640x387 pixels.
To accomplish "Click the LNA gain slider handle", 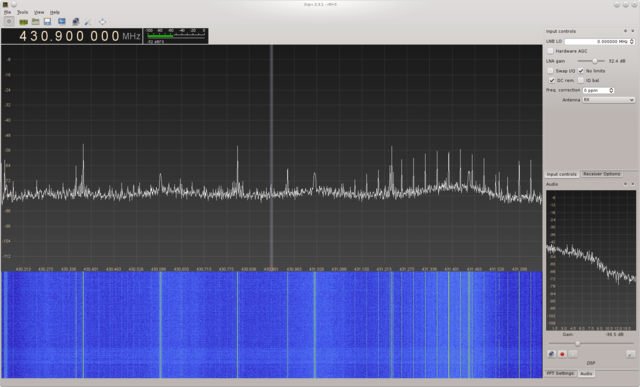I will (x=595, y=61).
